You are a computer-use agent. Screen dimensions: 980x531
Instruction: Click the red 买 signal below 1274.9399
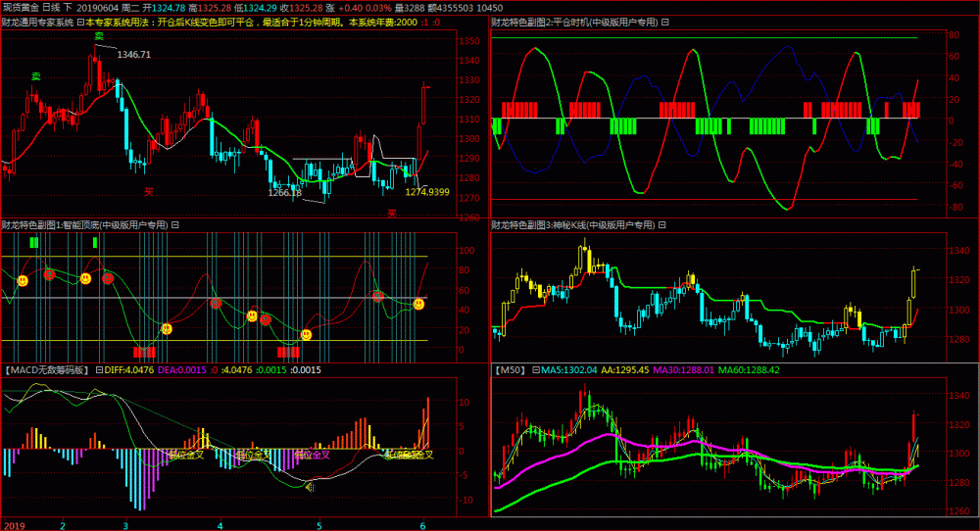tap(392, 214)
